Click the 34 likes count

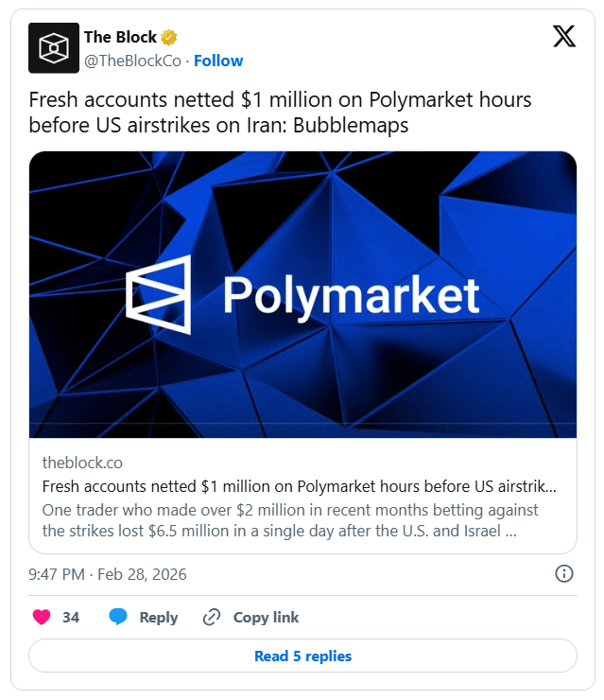71,617
